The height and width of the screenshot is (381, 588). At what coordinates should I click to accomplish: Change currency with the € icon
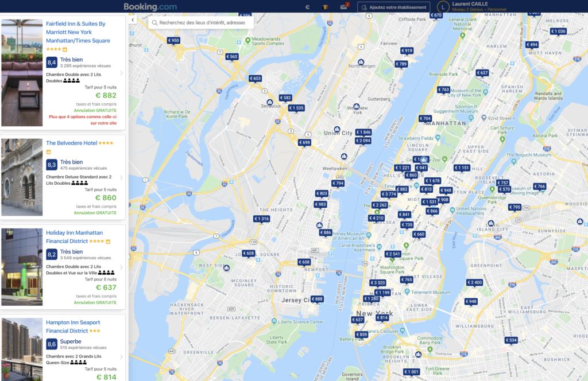click(307, 7)
